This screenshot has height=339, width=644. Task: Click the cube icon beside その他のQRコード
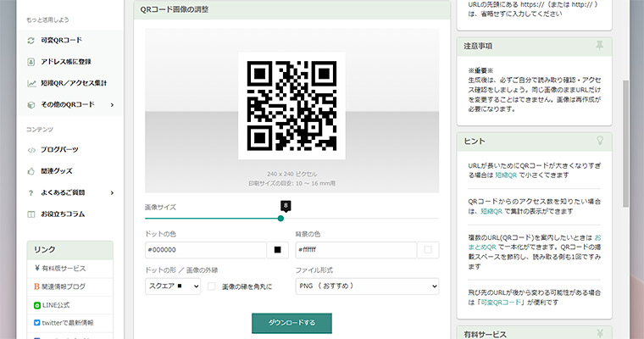31,105
